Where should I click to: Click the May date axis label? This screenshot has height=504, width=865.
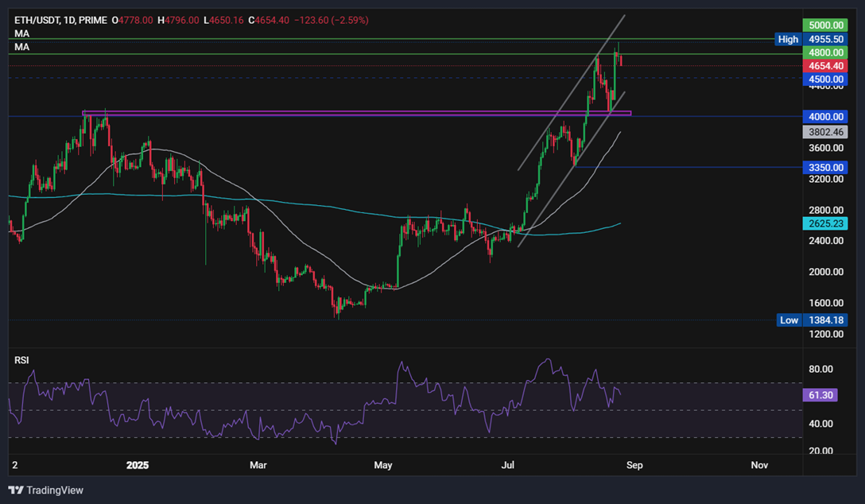coord(383,465)
